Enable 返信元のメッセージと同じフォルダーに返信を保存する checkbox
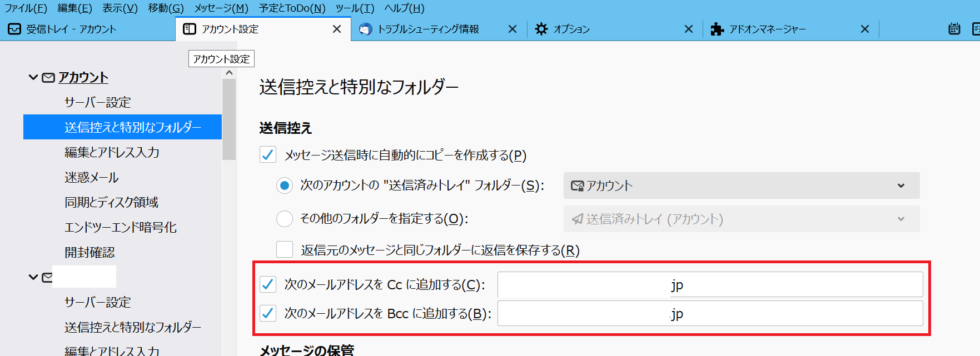Image resolution: width=980 pixels, height=356 pixels. coord(285,250)
